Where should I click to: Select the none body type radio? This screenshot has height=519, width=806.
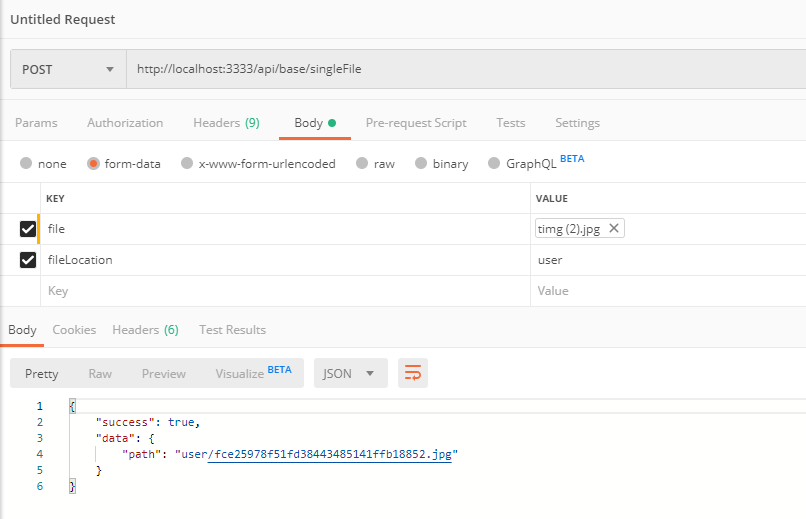click(26, 163)
